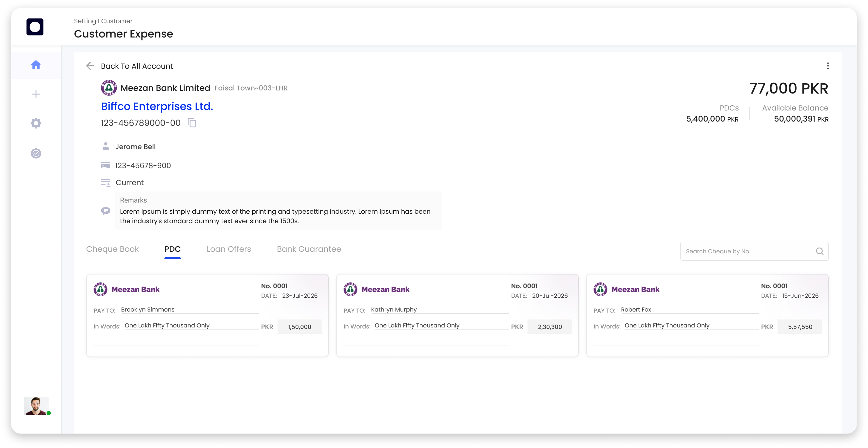
Task: Click the person icon beside Jerome Bell
Action: [x=106, y=146]
